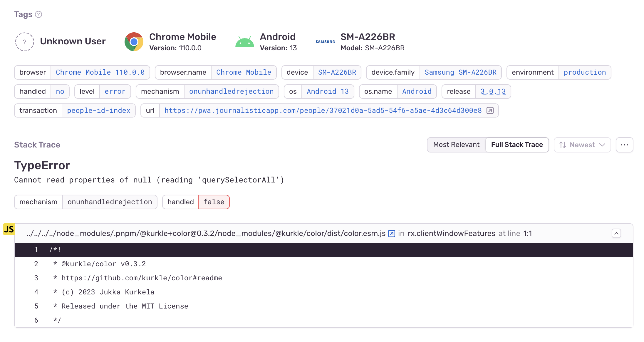
Task: Click the onunhandledrejection mechanism tag in Tags
Action: (231, 92)
